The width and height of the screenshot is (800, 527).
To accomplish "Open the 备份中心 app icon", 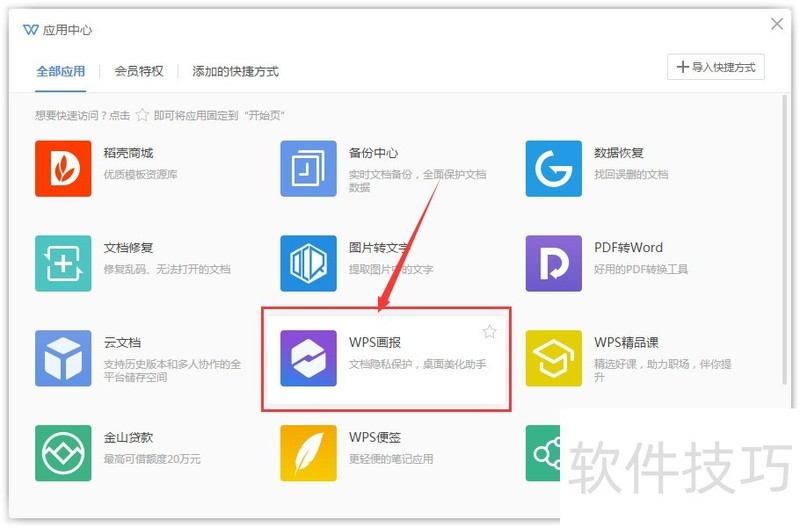I will [x=308, y=168].
